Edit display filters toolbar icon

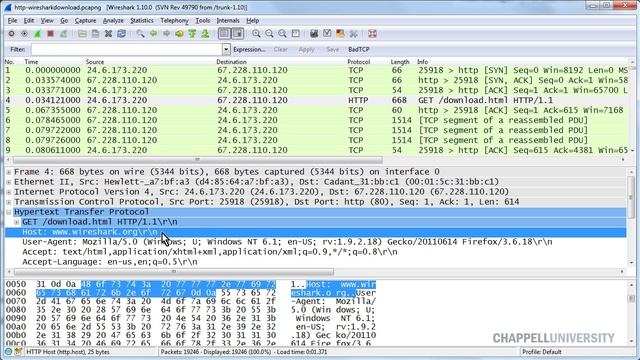coord(327,34)
